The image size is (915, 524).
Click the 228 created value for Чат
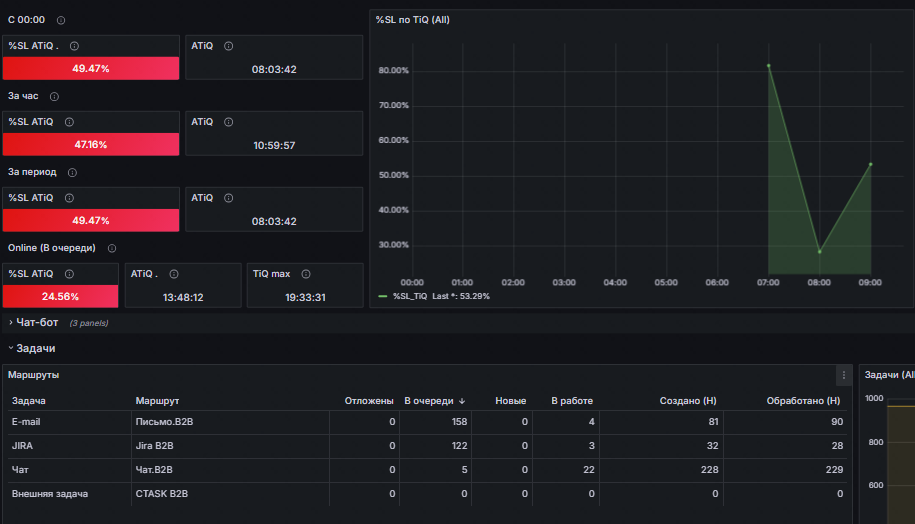[x=710, y=470]
